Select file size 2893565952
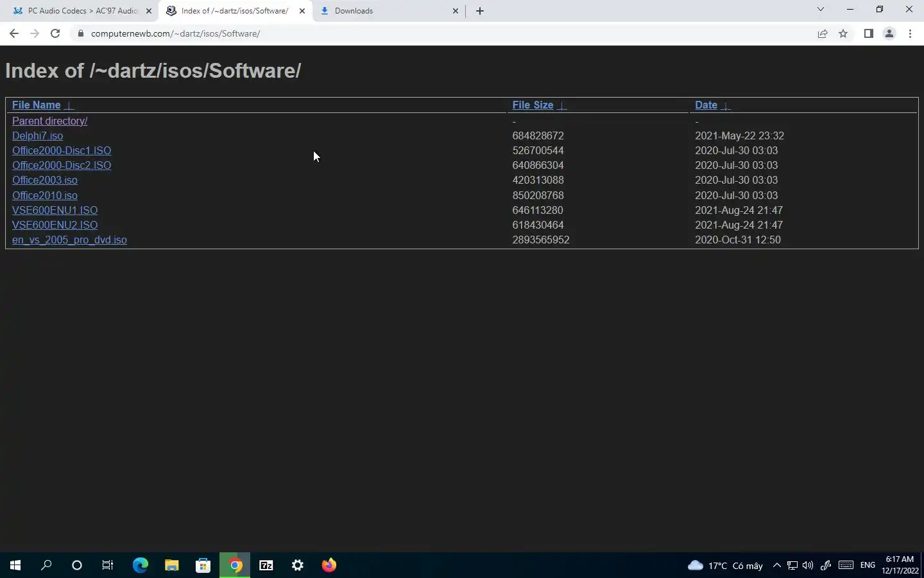The width and height of the screenshot is (924, 578). pos(541,240)
